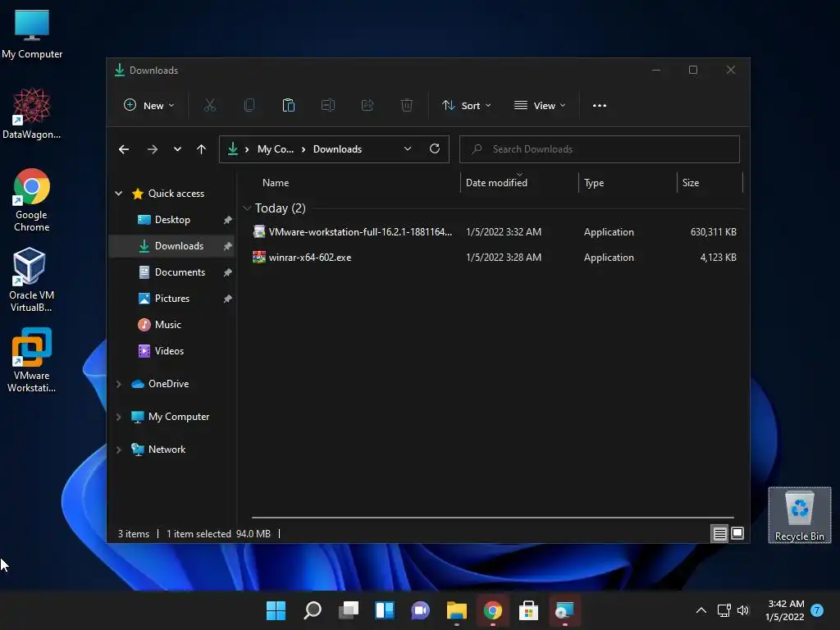Open Teams Chat on taskbar

(421, 610)
